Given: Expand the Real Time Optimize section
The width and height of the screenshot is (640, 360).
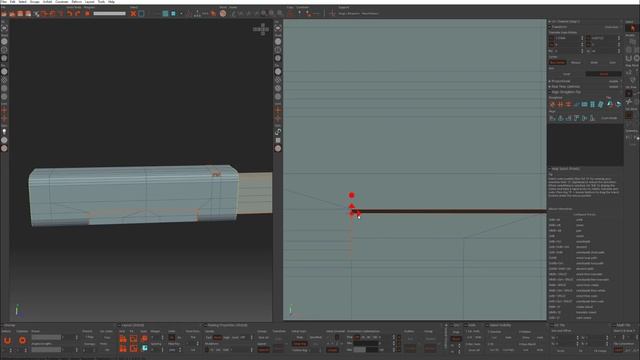Looking at the screenshot, I should click(x=550, y=87).
